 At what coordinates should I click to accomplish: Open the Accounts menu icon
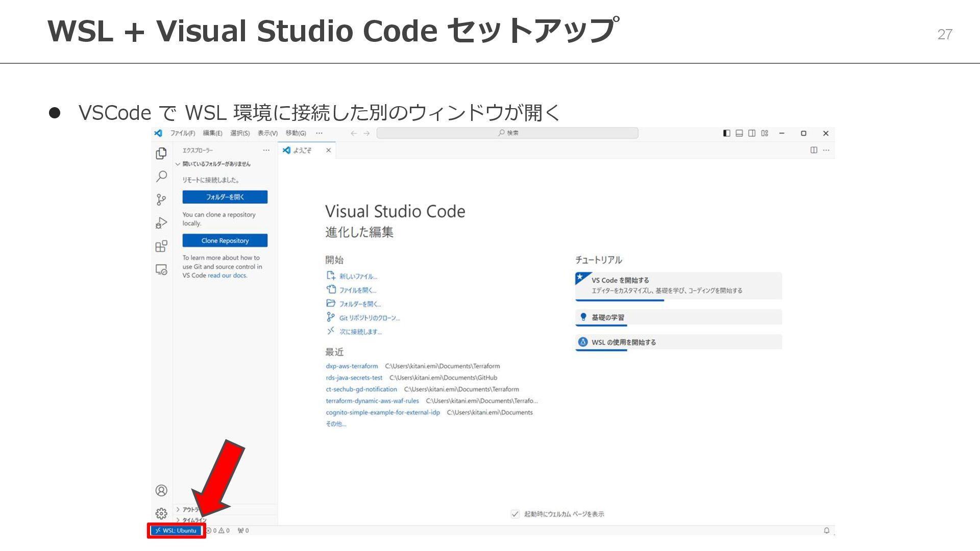[161, 490]
